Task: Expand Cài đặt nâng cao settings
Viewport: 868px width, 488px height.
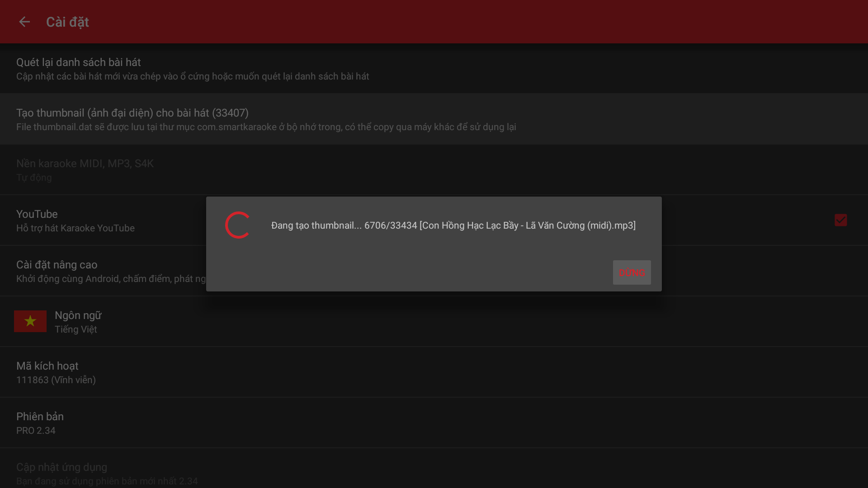Action: pyautogui.click(x=103, y=271)
